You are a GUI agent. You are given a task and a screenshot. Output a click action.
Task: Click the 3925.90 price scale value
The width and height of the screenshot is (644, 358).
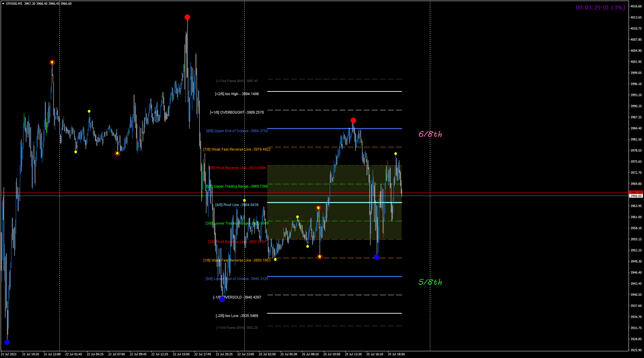click(636, 350)
